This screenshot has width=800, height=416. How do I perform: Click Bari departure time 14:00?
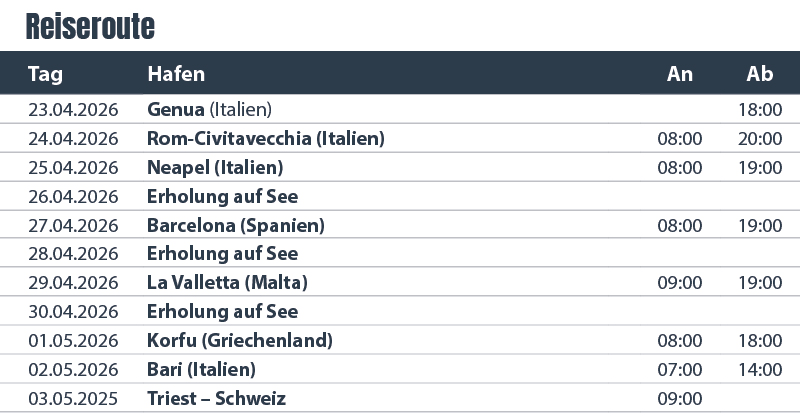click(759, 370)
